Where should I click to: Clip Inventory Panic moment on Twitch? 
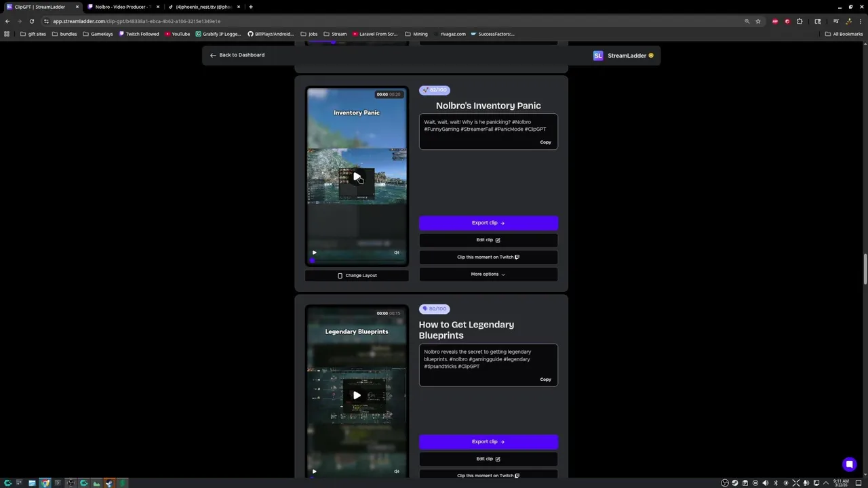pos(488,257)
